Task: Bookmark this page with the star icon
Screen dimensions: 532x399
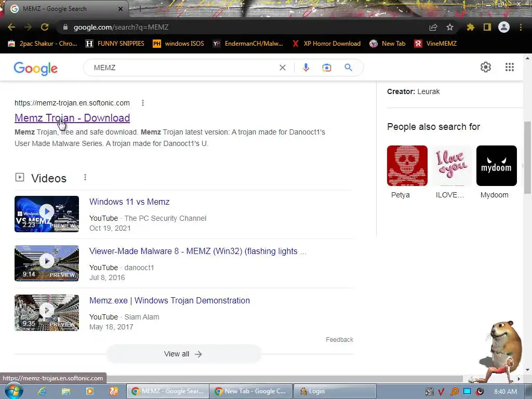Action: pyautogui.click(x=450, y=27)
